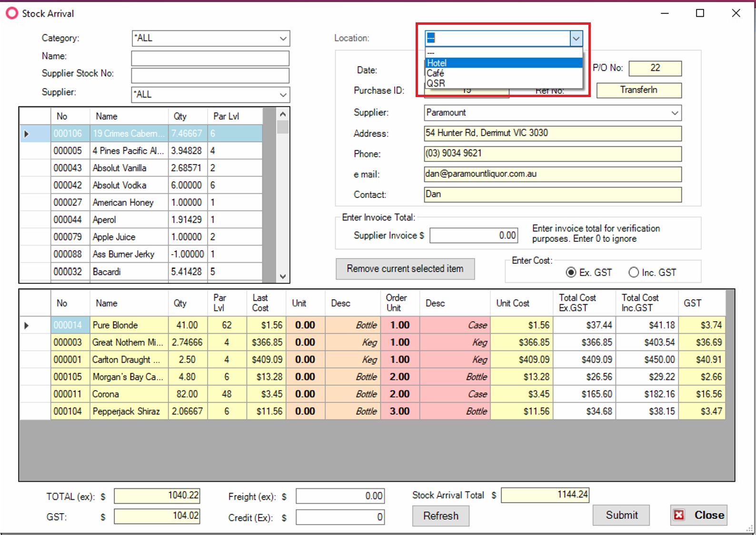Open the Paramount supplier dropdown

(x=675, y=113)
